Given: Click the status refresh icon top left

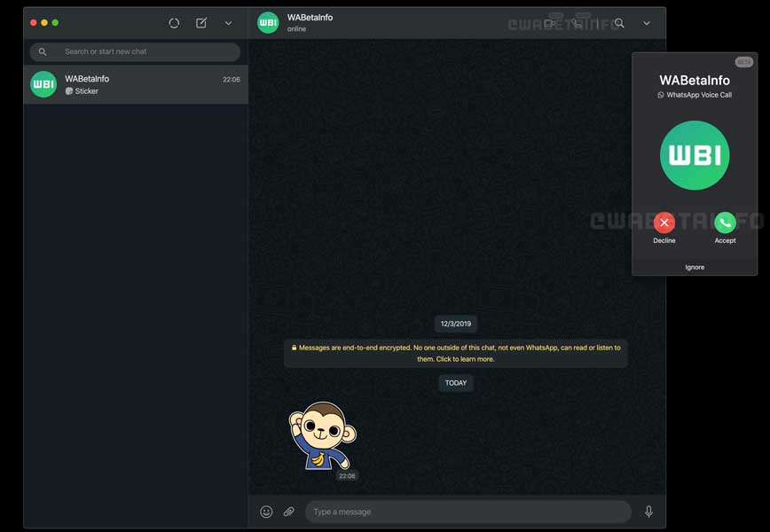Looking at the screenshot, I should click(174, 22).
